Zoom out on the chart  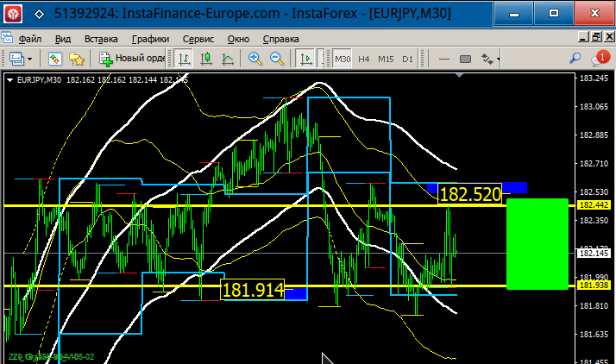tap(277, 59)
